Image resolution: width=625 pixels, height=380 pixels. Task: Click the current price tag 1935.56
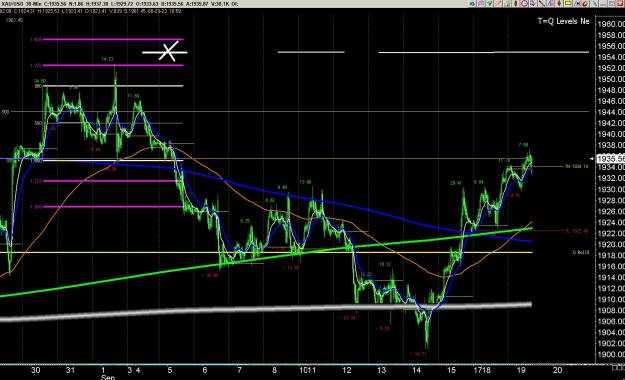coord(610,159)
